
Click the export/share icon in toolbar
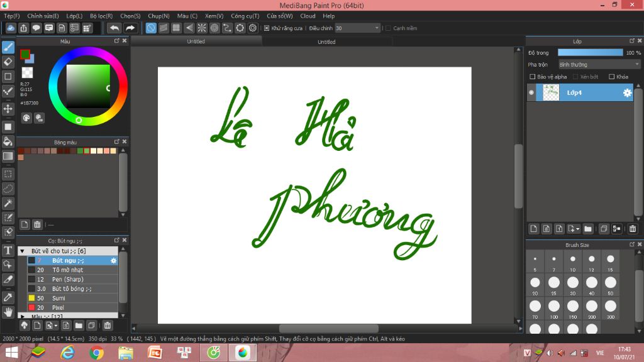(23, 28)
